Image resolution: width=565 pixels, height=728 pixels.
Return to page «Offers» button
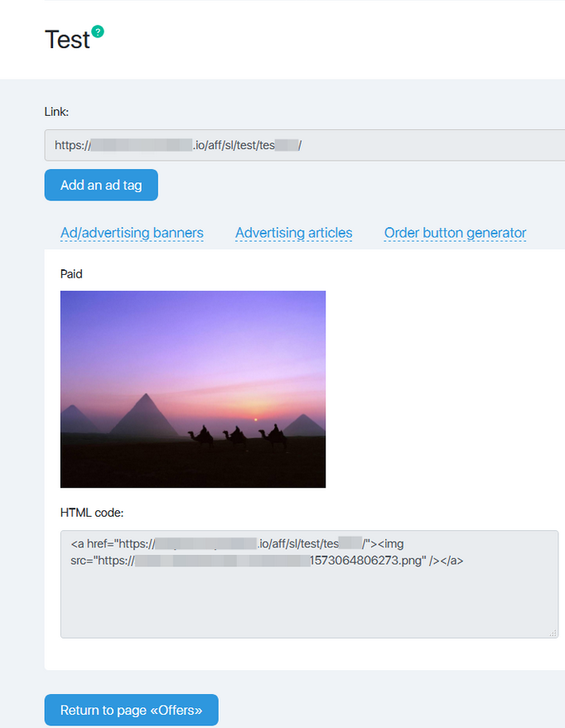131,710
